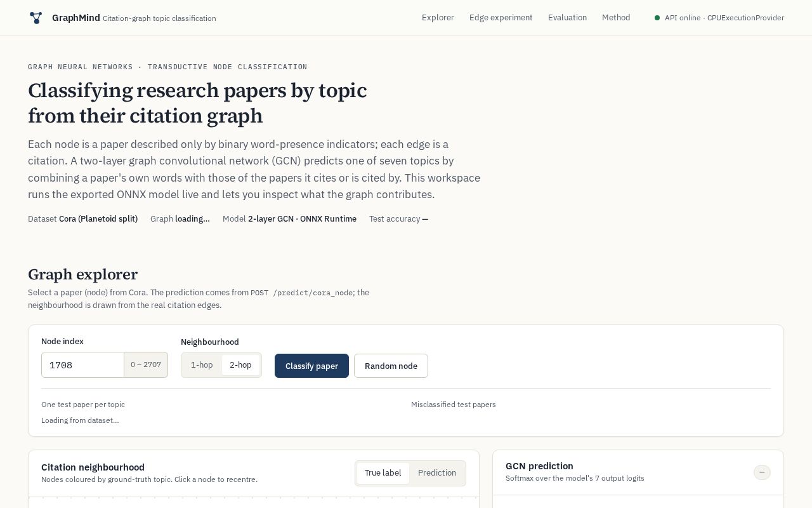The width and height of the screenshot is (812, 508).
Task: Click the Graph explorer heading
Action: [x=82, y=274]
